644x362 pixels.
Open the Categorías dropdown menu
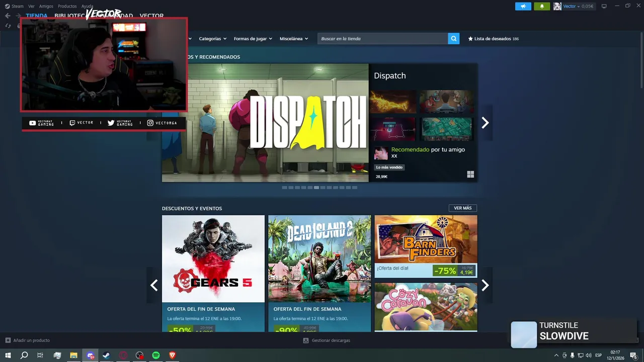[212, 39]
